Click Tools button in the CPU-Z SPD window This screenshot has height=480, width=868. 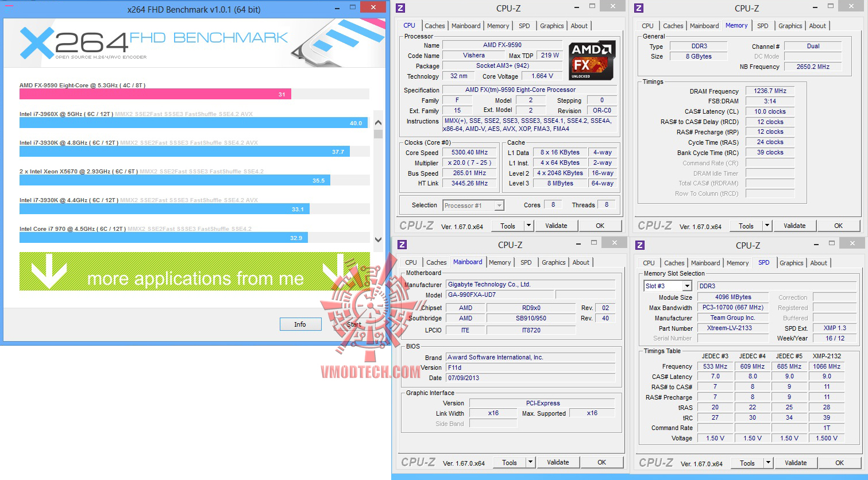pyautogui.click(x=747, y=463)
